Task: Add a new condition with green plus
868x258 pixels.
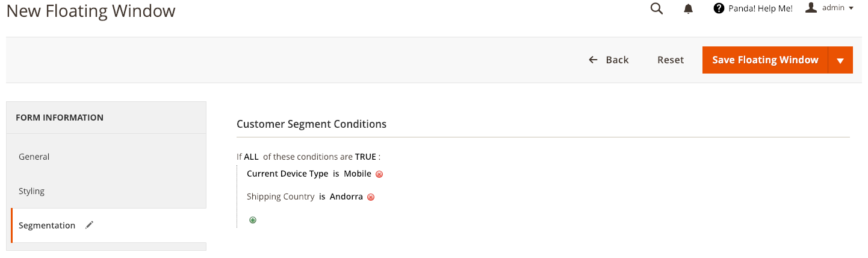Action: point(253,220)
